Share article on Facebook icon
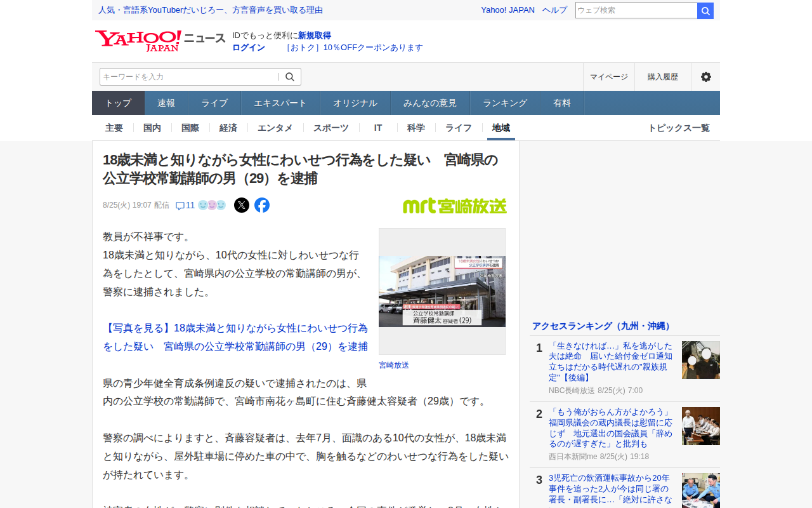The image size is (812, 508). point(262,205)
